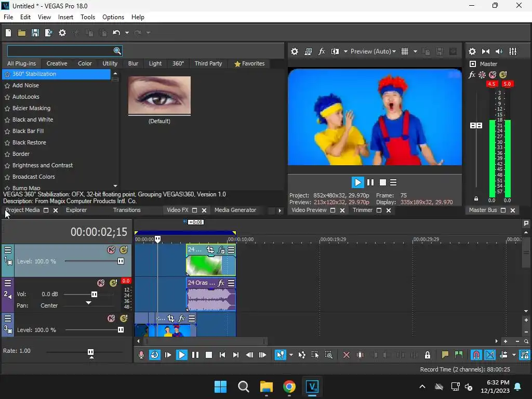
Task: Create a new project with New icon
Action: coord(8,33)
